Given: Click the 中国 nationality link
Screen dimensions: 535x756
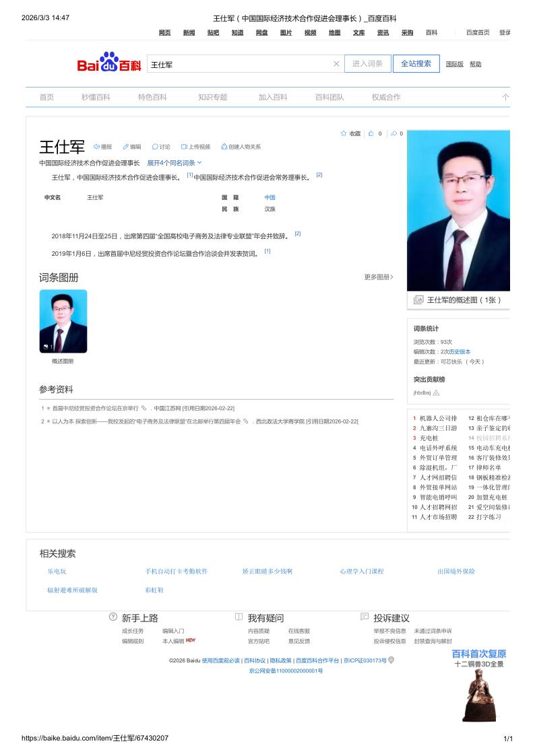Looking at the screenshot, I should [x=270, y=198].
